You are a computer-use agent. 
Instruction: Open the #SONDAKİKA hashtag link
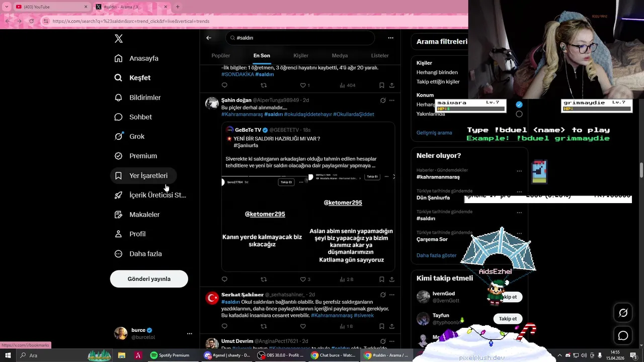[237, 74]
